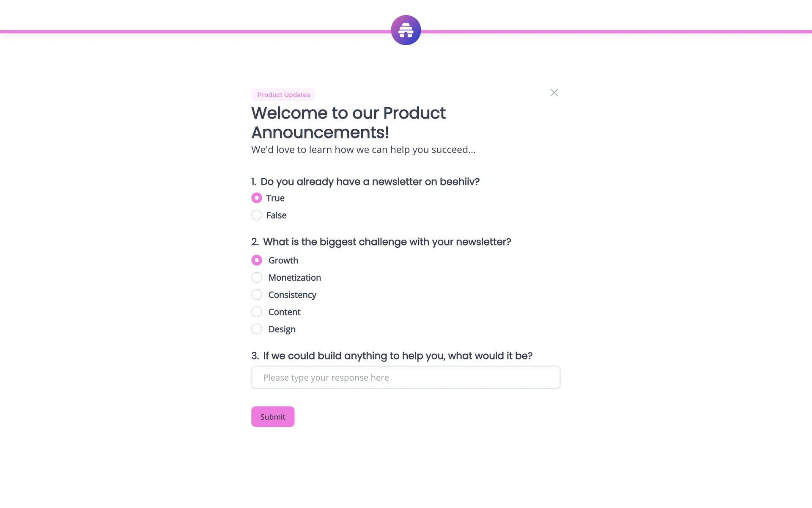The width and height of the screenshot is (812, 508).
Task: Click question 1 about having a newsletter
Action: [x=365, y=182]
